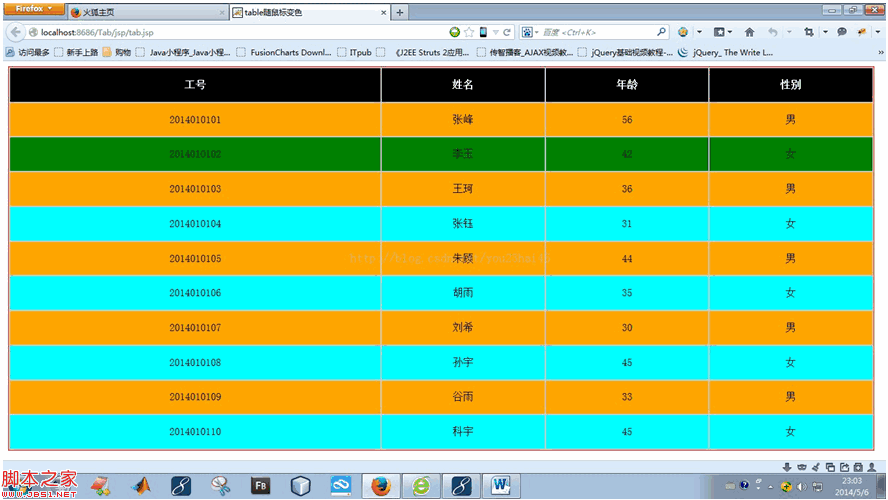The height and width of the screenshot is (500, 888).
Task: Open Microsoft Word in the taskbar
Action: [x=501, y=486]
